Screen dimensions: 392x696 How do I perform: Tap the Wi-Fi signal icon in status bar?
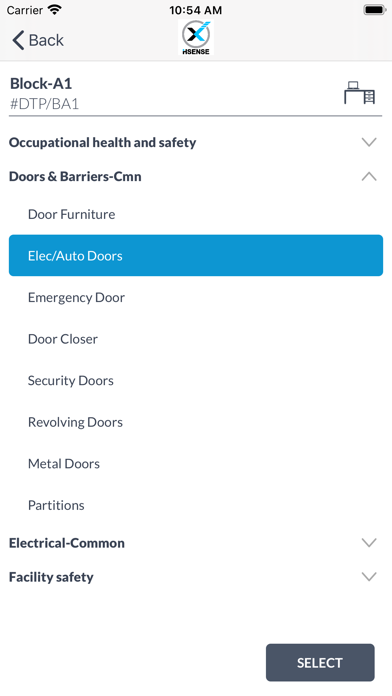pos(55,10)
